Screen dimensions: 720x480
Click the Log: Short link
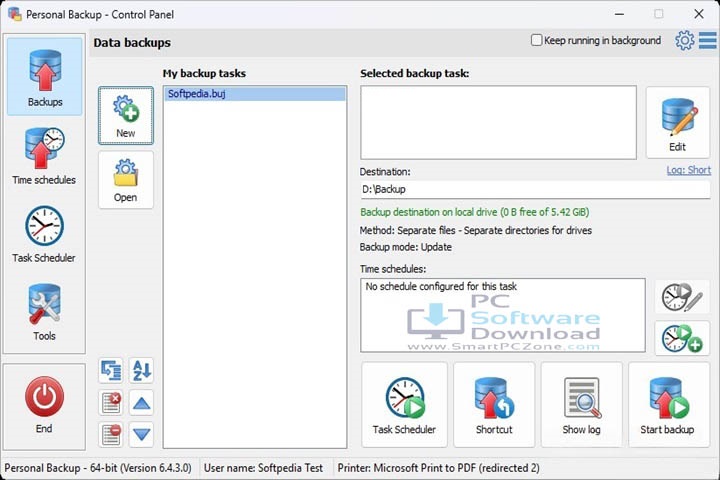click(688, 170)
